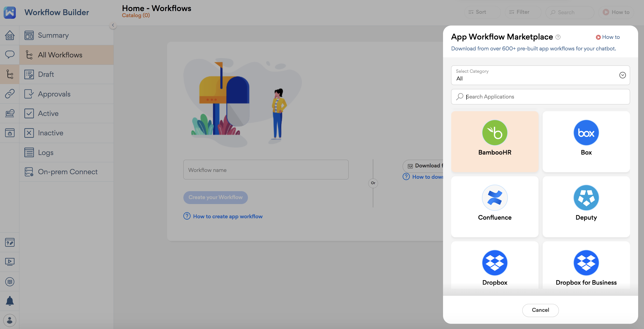The width and height of the screenshot is (644, 329).
Task: Click the Search Applications field
Action: 540,96
